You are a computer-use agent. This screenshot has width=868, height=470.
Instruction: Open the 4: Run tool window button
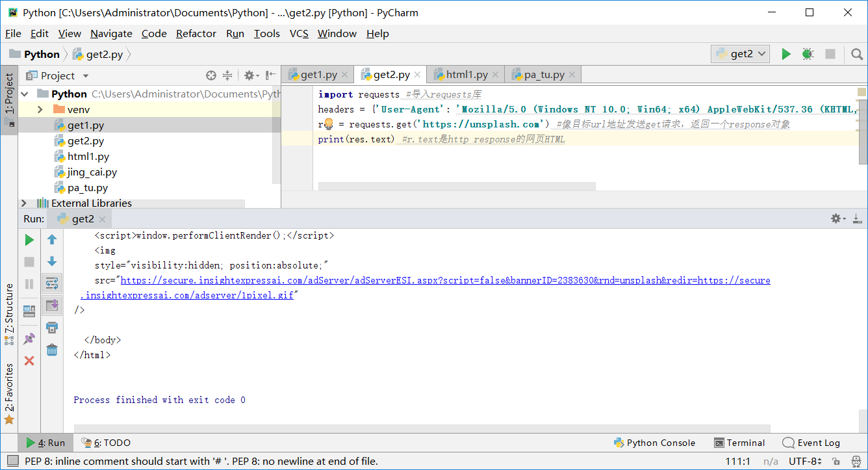tap(45, 443)
